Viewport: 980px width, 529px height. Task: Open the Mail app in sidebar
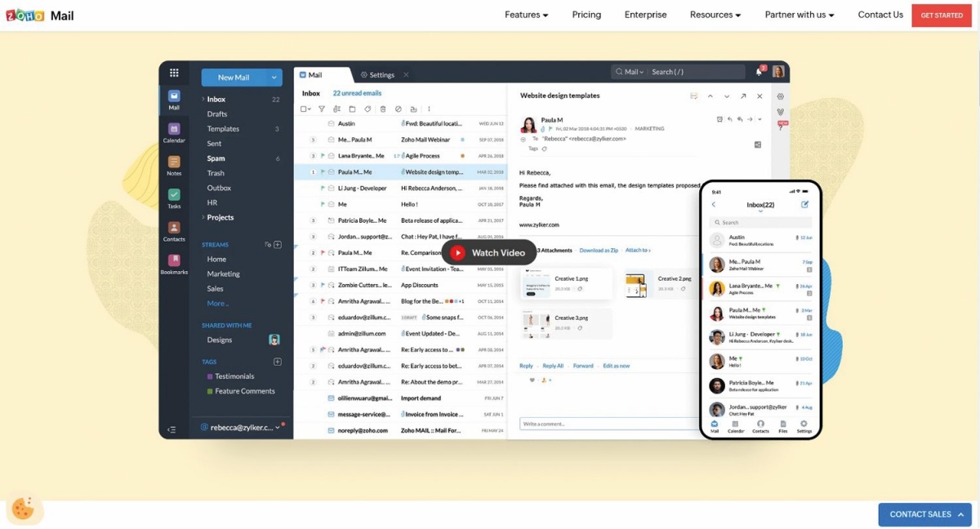click(174, 100)
